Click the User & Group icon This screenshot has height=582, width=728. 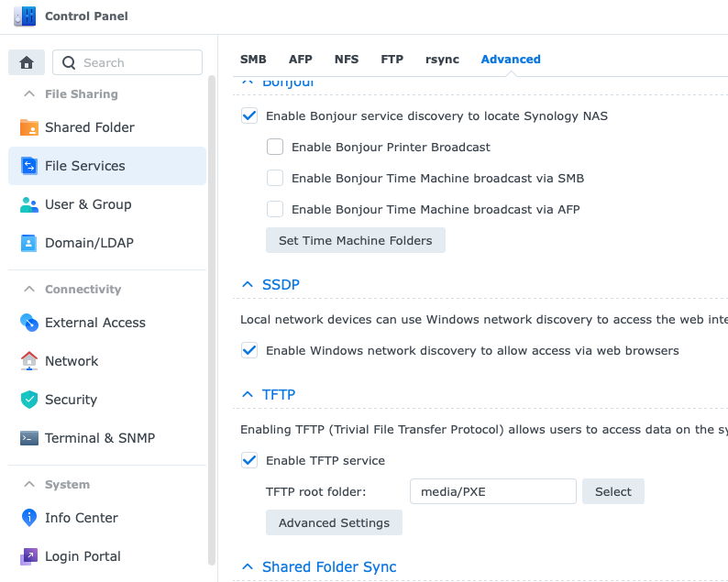(x=29, y=204)
